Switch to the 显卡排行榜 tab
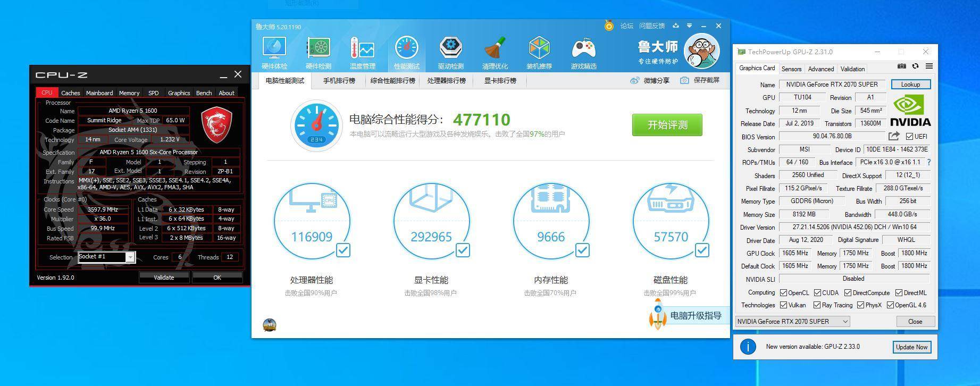This screenshot has height=386, width=980. coord(500,81)
